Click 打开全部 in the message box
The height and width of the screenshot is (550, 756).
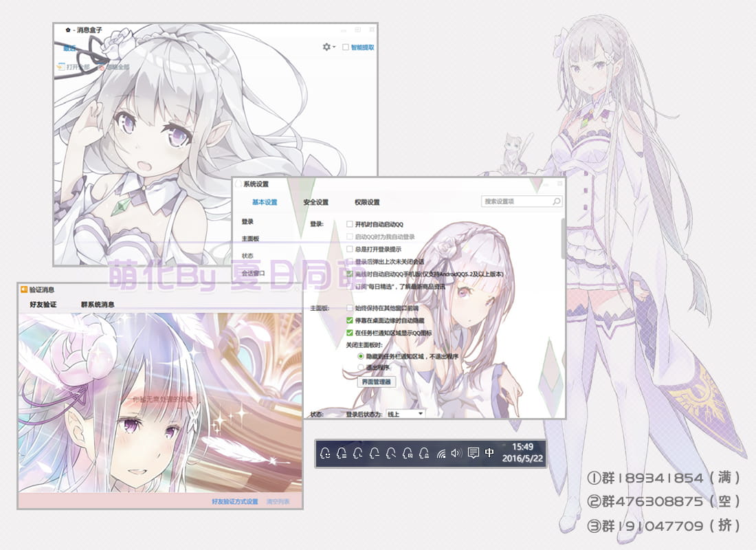74,67
